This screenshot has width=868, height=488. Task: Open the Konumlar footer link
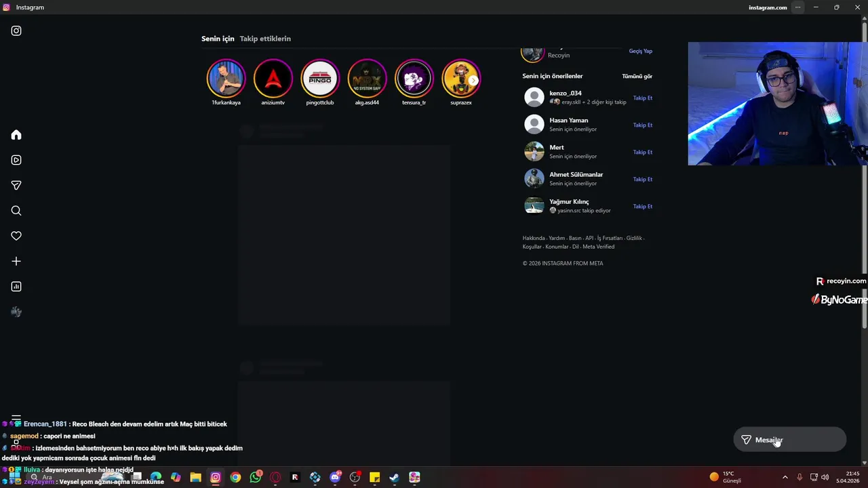tap(557, 247)
